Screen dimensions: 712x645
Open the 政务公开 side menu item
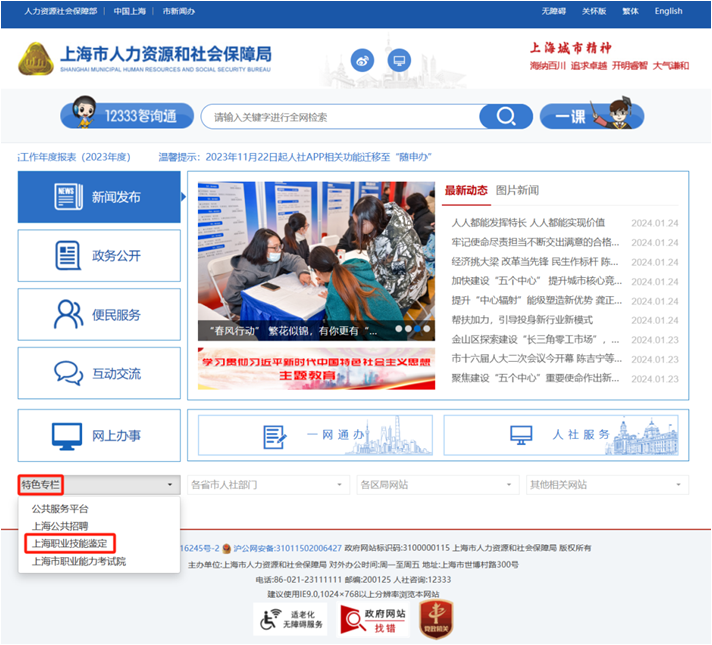[x=99, y=256]
